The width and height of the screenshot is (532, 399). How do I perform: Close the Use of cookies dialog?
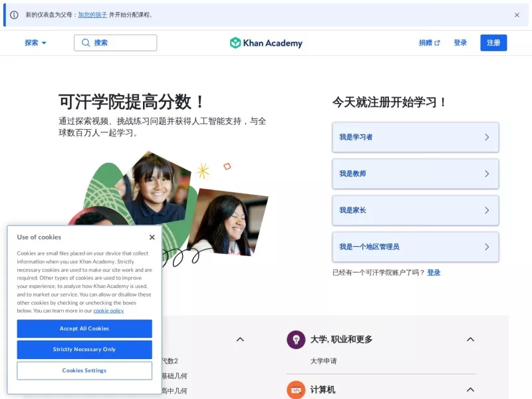152,237
